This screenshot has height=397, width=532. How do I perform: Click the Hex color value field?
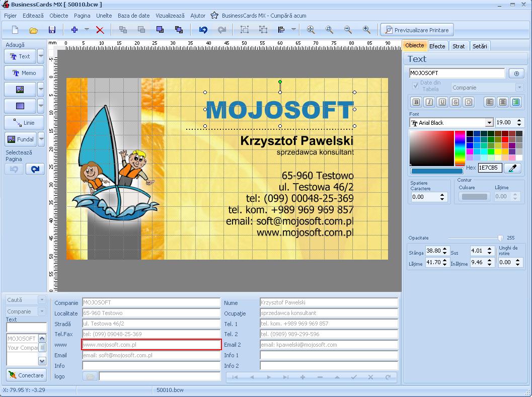[490, 168]
